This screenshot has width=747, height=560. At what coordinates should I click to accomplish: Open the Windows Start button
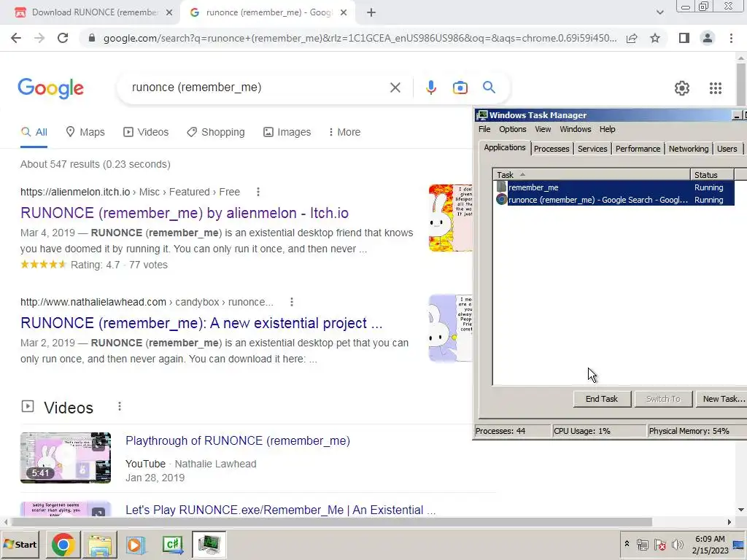point(20,544)
